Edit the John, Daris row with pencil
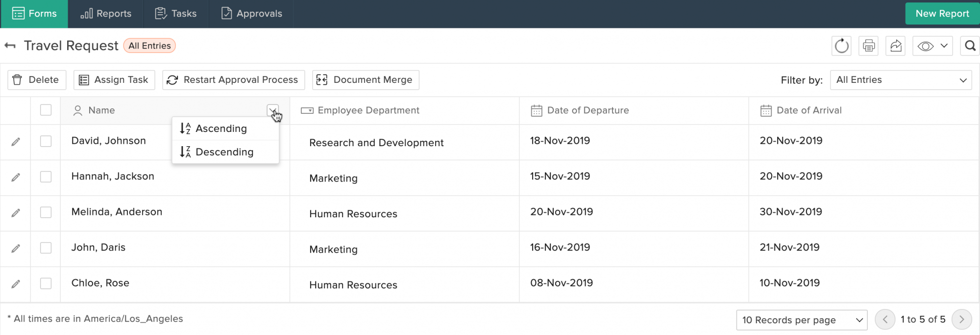 [16, 248]
